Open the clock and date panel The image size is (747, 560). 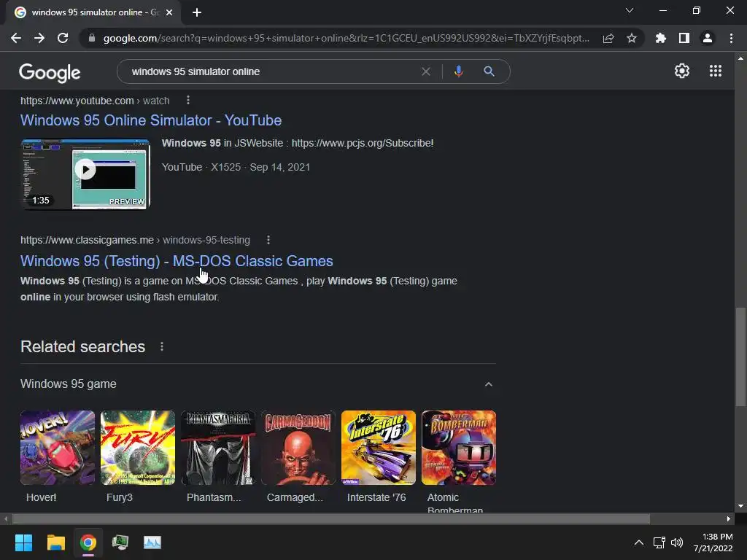[713, 542]
